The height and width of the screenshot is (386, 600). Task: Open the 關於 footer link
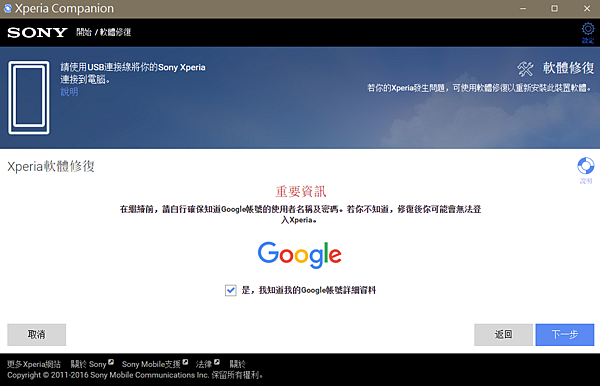pyautogui.click(x=237, y=364)
